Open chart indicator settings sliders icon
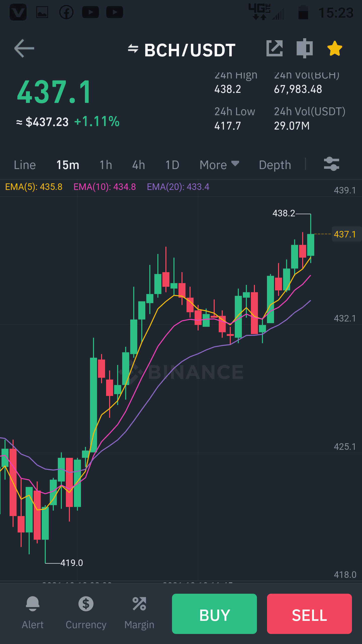Screen dimensions: 362x644 (x=331, y=164)
